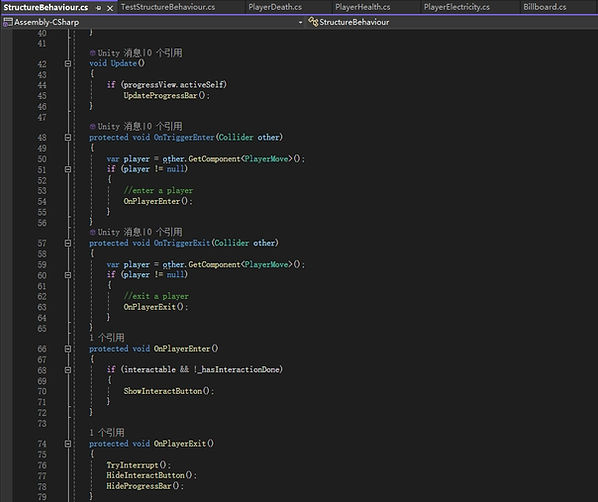Open the Billboard.cs tab
Screen dimensions: 598x502
pos(545,7)
